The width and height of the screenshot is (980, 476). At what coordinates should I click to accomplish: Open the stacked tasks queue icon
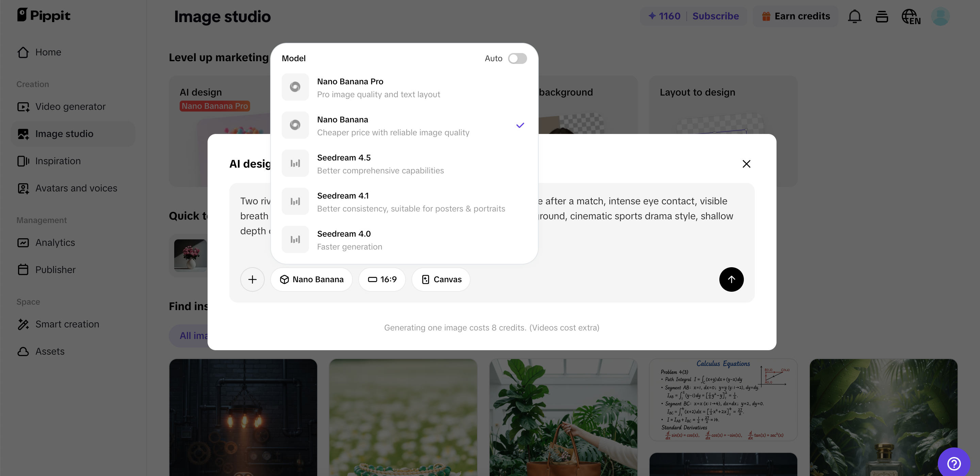(881, 16)
